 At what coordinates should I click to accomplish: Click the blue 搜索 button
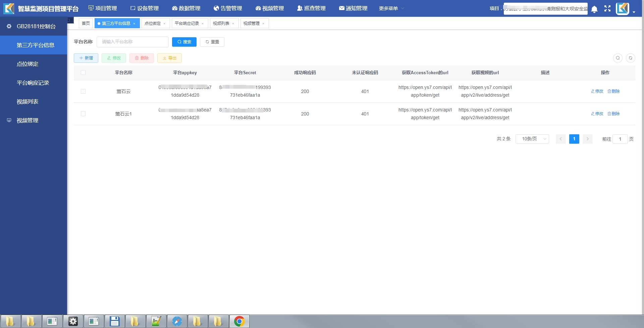coord(184,42)
